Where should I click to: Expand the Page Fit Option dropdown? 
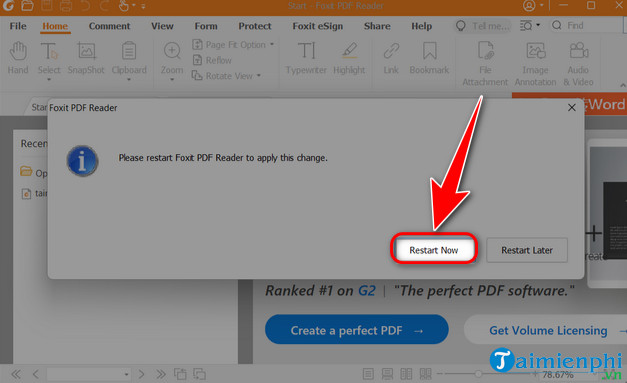[272, 44]
